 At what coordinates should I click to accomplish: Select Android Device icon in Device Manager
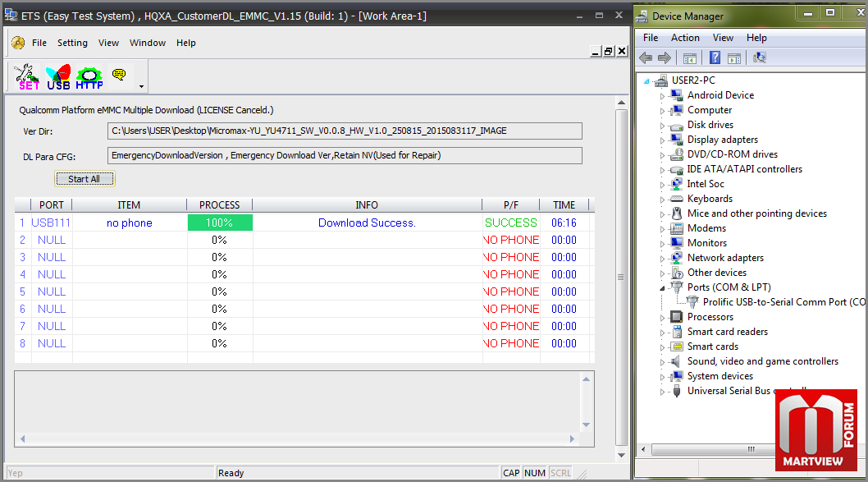[677, 95]
